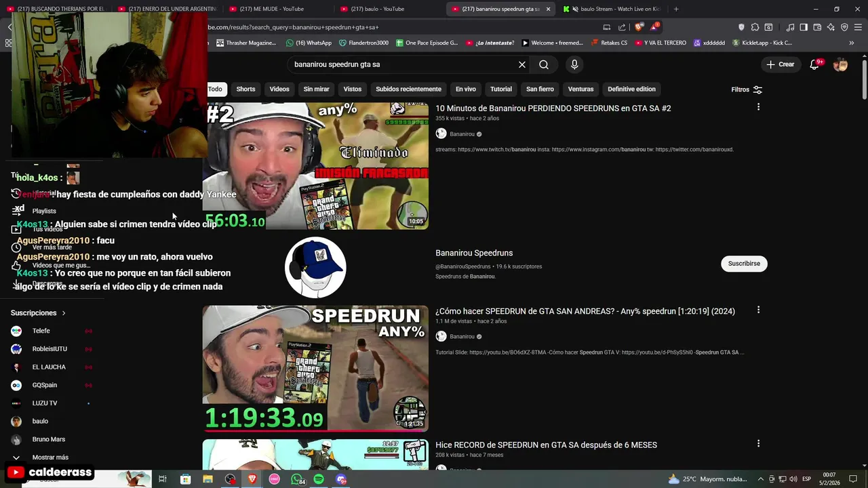
Task: Open Brave Leo AI sparkle icon
Action: tap(831, 27)
